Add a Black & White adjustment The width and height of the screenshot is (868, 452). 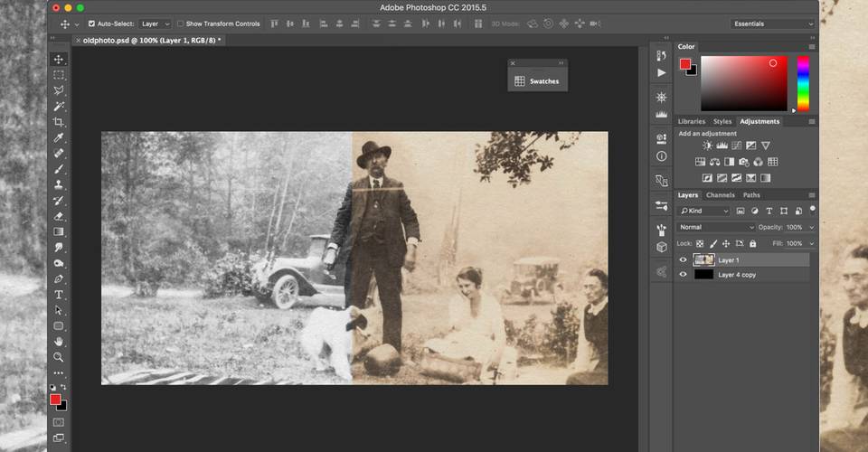pos(729,162)
